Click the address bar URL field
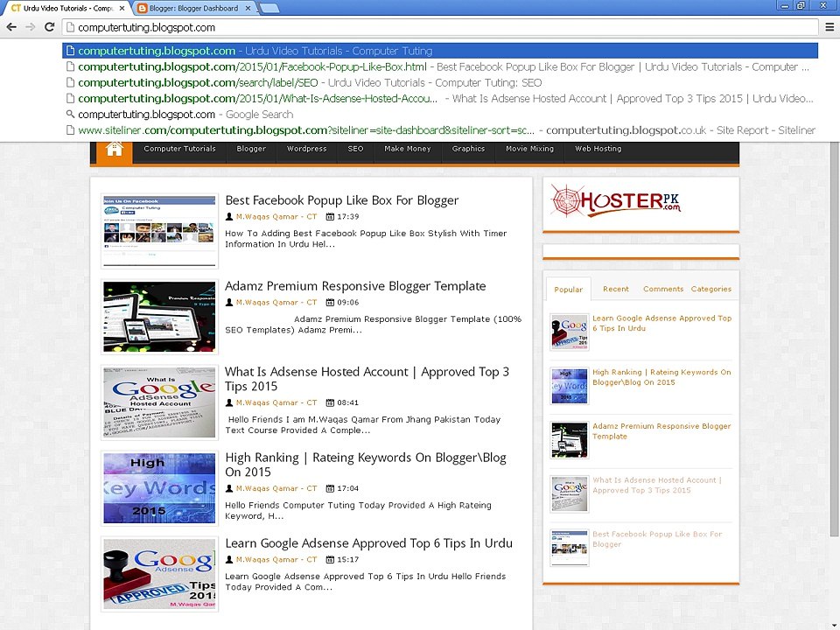Image resolution: width=840 pixels, height=630 pixels. point(440,27)
